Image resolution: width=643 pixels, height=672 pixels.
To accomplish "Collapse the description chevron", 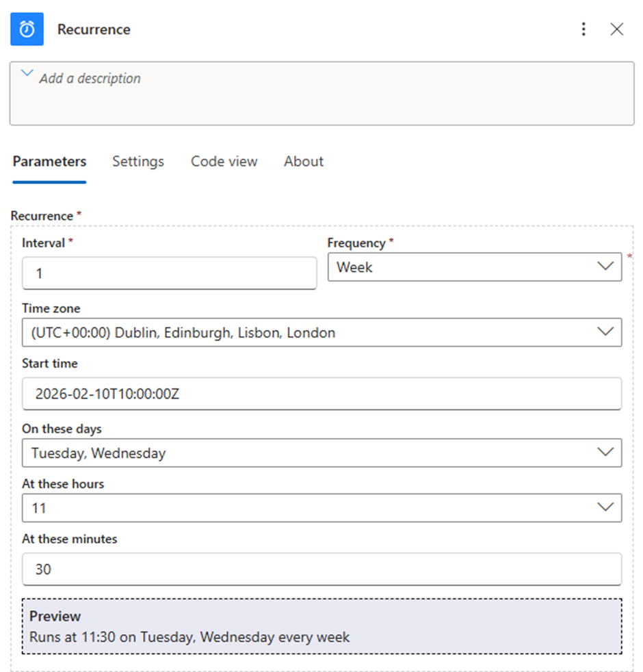I will click(x=27, y=73).
